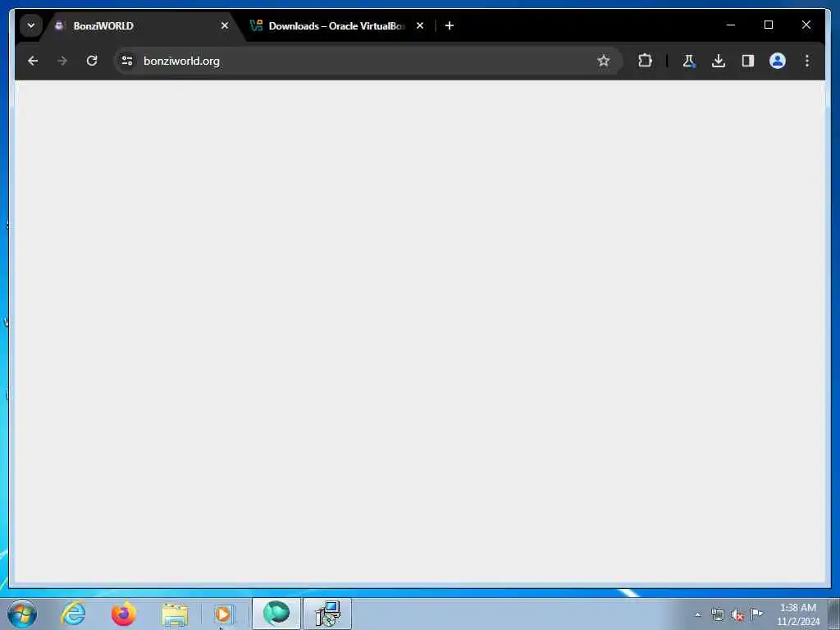Launch Internet Explorer from taskbar
Screen dimensions: 840x630
pos(73,614)
